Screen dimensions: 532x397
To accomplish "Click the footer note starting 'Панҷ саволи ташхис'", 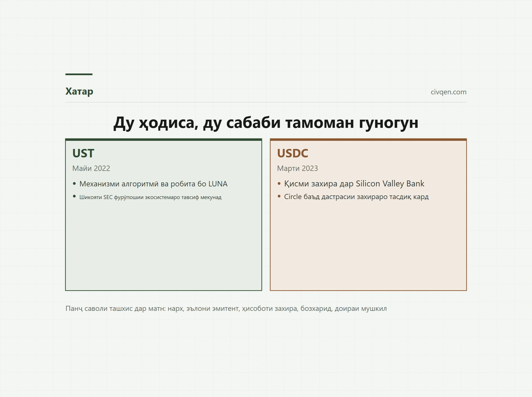I will pos(226,309).
